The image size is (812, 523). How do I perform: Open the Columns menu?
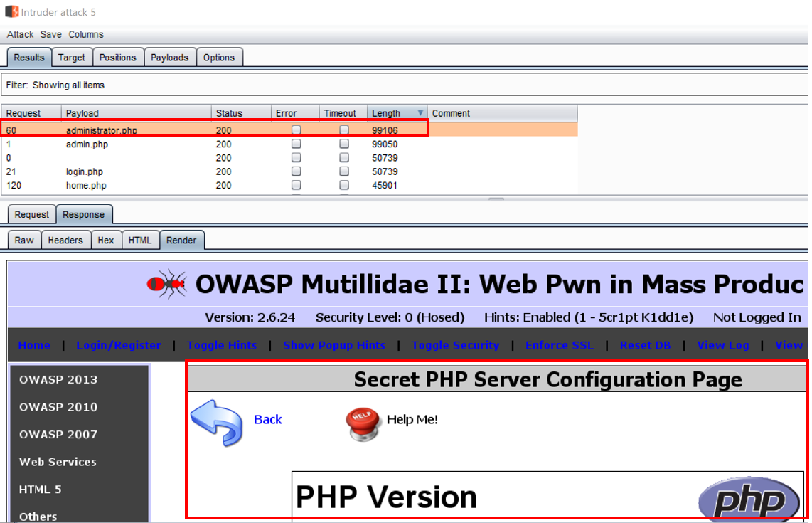86,34
